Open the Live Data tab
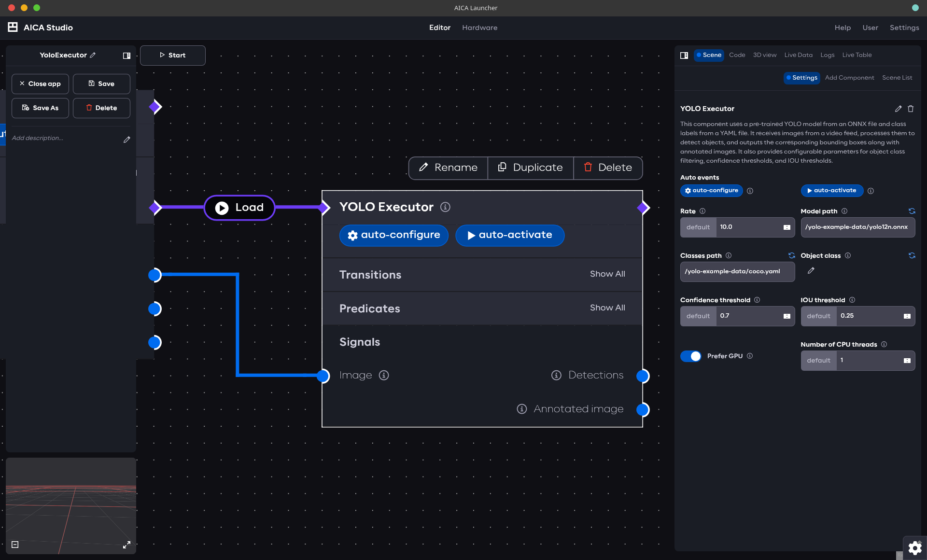This screenshot has width=927, height=560. click(x=798, y=55)
